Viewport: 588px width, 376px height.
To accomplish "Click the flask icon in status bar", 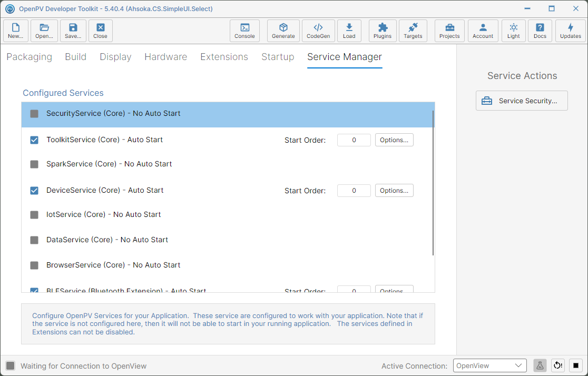I will (x=540, y=365).
